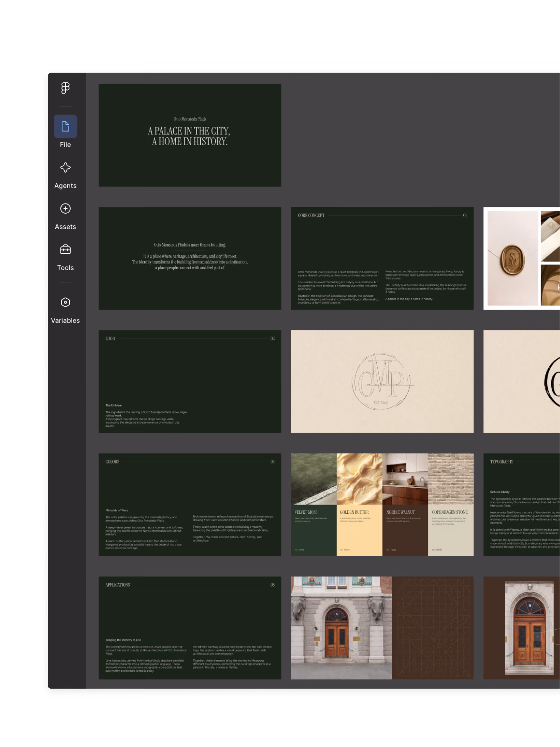560x747 pixels.
Task: Select the whipped butter photo
Action: tap(359, 479)
